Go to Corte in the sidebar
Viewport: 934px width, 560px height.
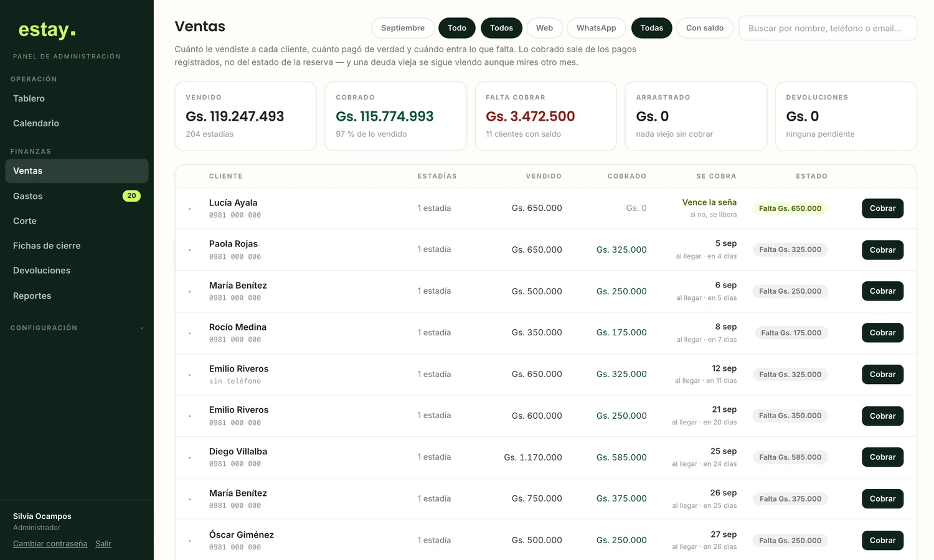pyautogui.click(x=77, y=221)
